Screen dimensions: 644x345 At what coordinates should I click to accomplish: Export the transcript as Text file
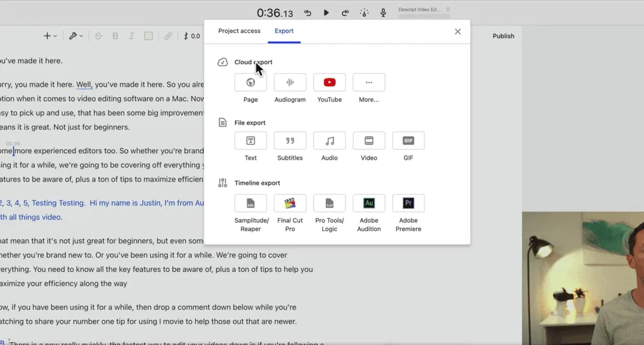pos(251,141)
